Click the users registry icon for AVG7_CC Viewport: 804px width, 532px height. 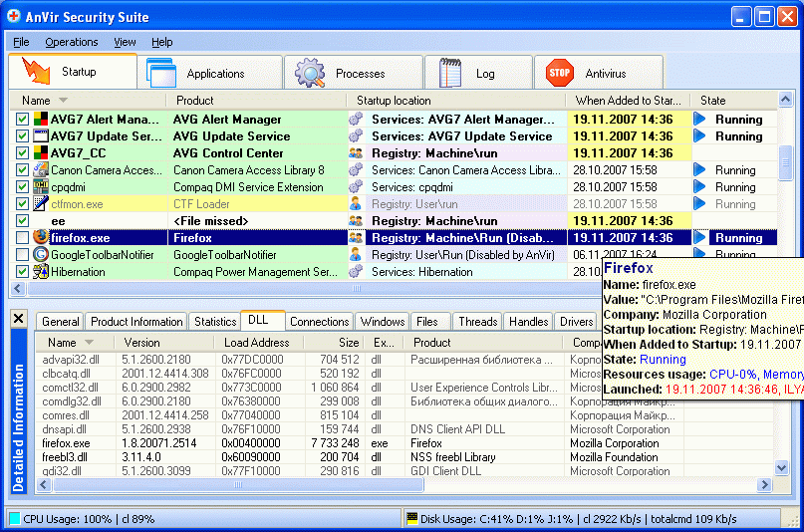click(356, 153)
